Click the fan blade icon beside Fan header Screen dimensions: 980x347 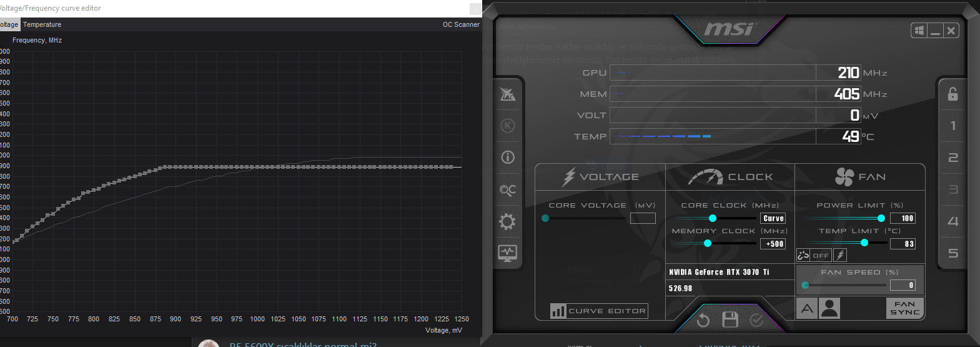(x=844, y=177)
